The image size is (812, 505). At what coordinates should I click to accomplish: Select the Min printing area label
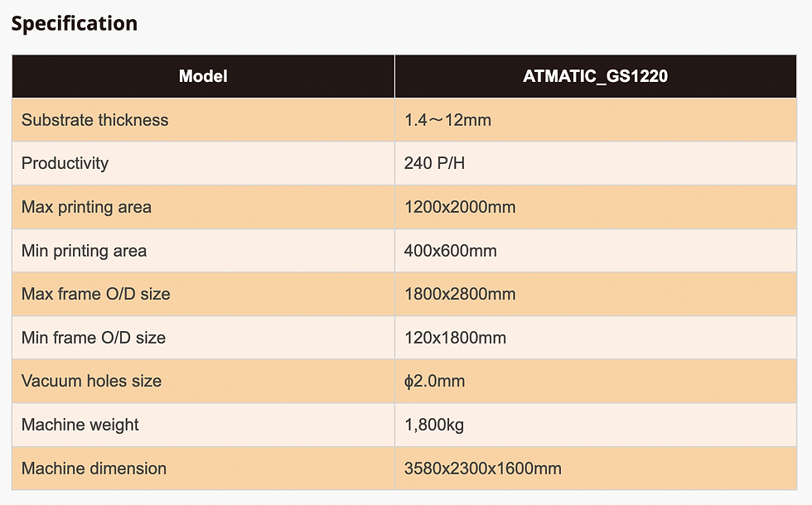tap(84, 251)
